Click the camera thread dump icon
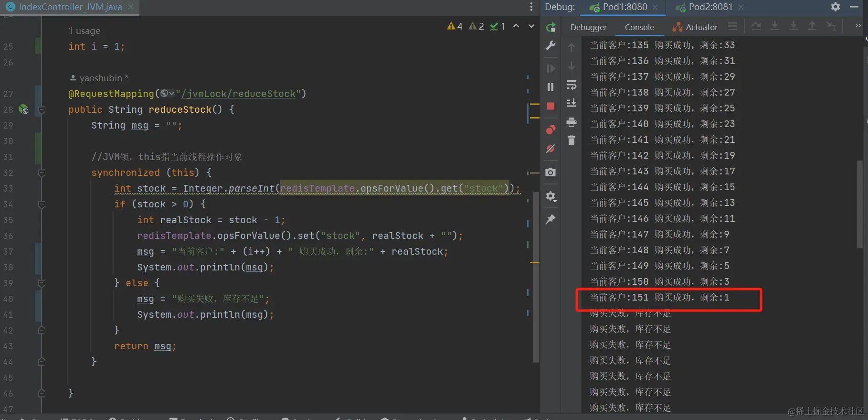 pyautogui.click(x=550, y=172)
